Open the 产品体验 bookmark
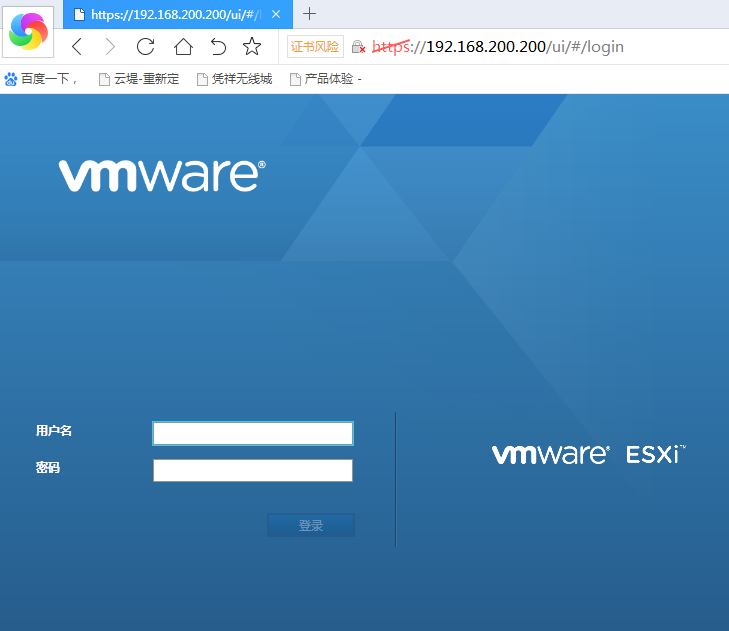This screenshot has height=631, width=729. (325, 79)
